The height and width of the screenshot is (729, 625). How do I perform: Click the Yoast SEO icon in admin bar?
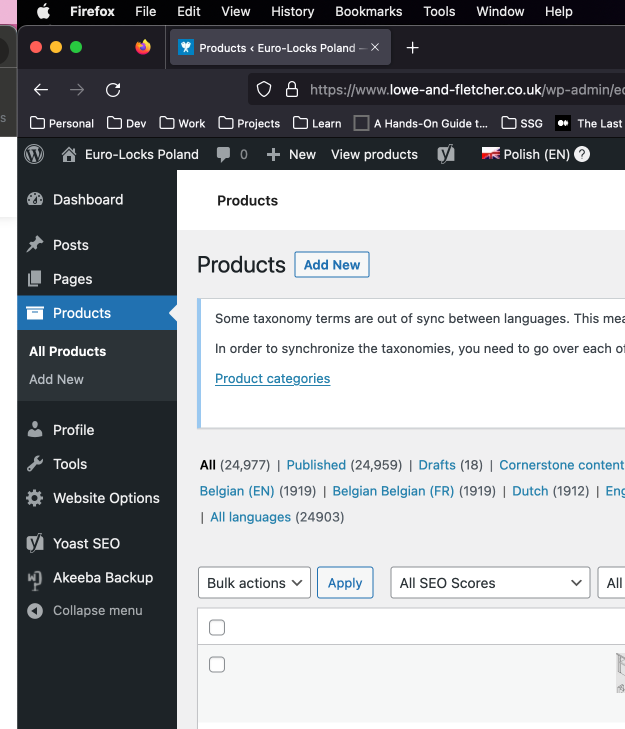coord(446,154)
